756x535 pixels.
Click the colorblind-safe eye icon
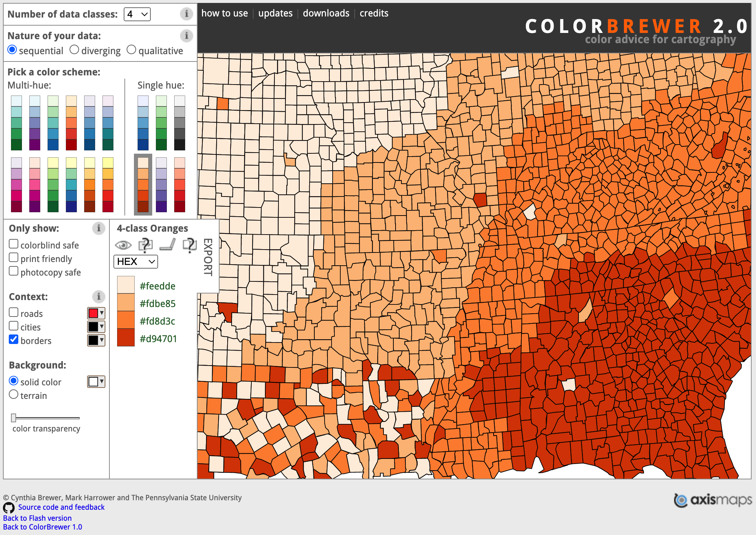tap(123, 245)
